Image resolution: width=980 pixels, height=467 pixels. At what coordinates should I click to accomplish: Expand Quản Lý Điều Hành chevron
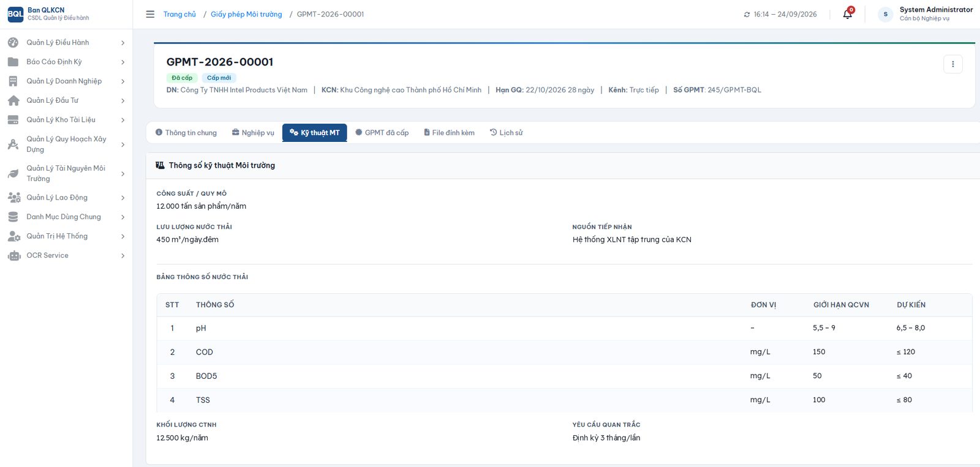123,43
